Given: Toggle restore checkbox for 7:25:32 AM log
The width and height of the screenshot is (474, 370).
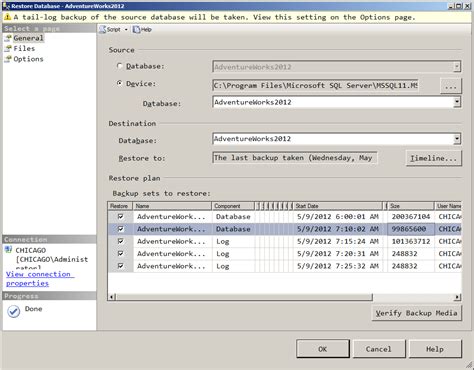Looking at the screenshot, I should [121, 266].
